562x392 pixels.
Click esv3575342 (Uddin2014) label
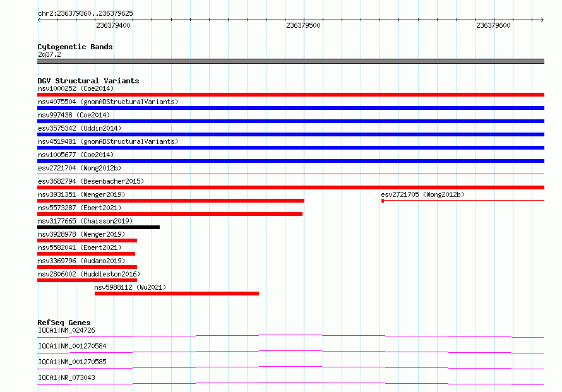click(80, 128)
